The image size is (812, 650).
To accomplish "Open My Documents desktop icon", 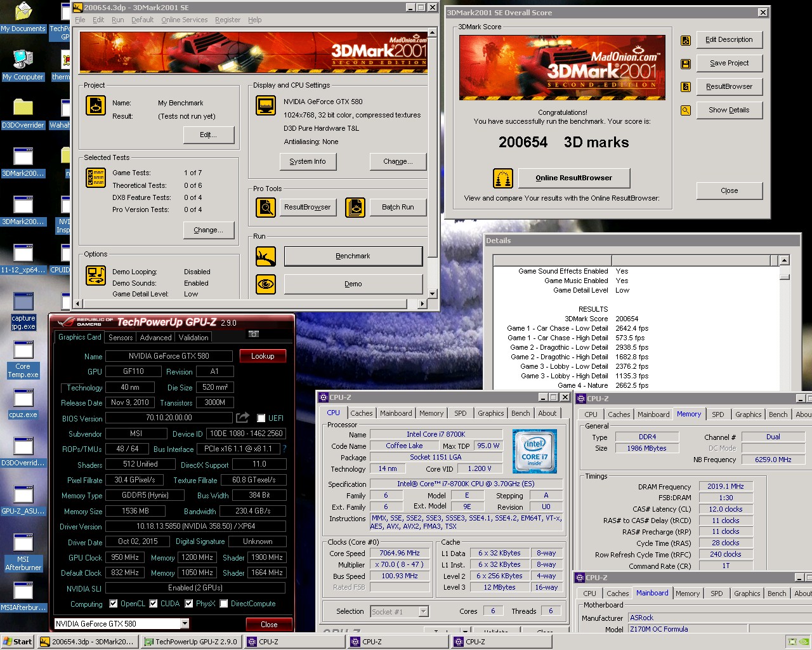I will 23,17.
